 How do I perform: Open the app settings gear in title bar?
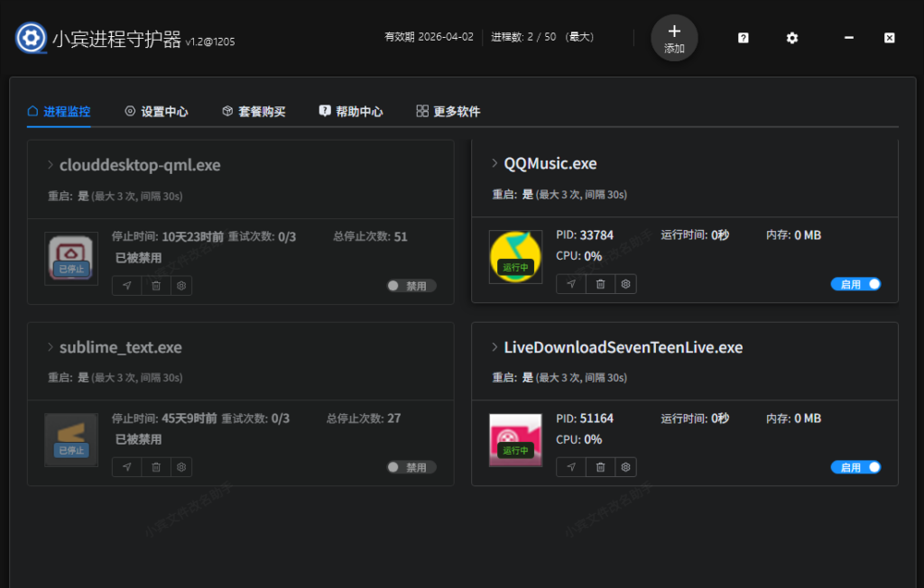click(x=791, y=38)
